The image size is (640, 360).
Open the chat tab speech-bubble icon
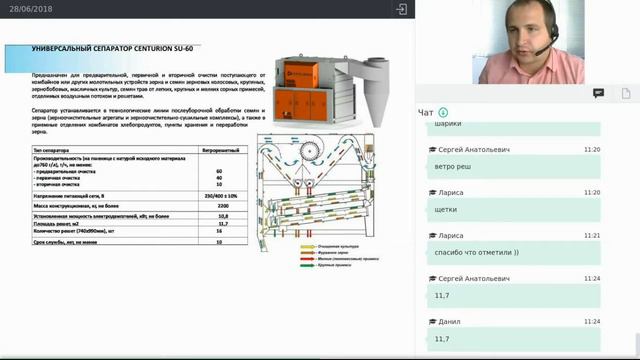598,93
